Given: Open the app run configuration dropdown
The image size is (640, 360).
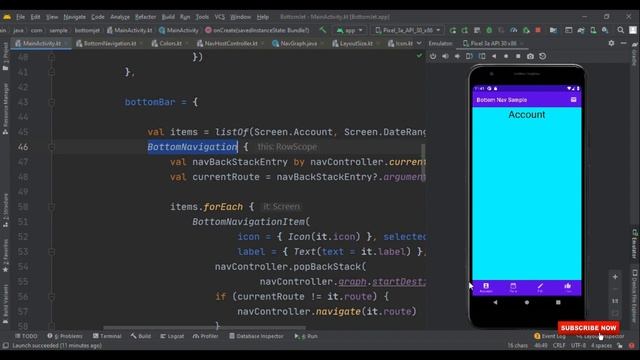Looking at the screenshot, I should tap(350, 30).
